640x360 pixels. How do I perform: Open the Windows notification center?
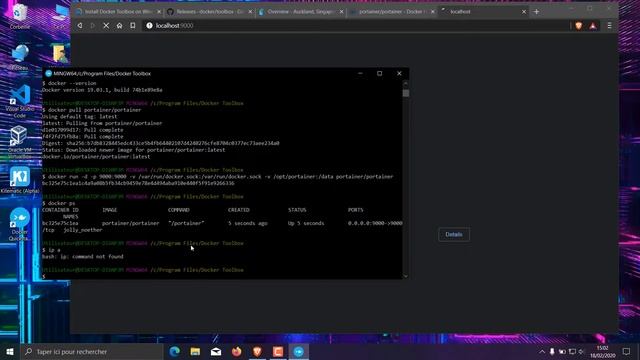tap(626, 351)
